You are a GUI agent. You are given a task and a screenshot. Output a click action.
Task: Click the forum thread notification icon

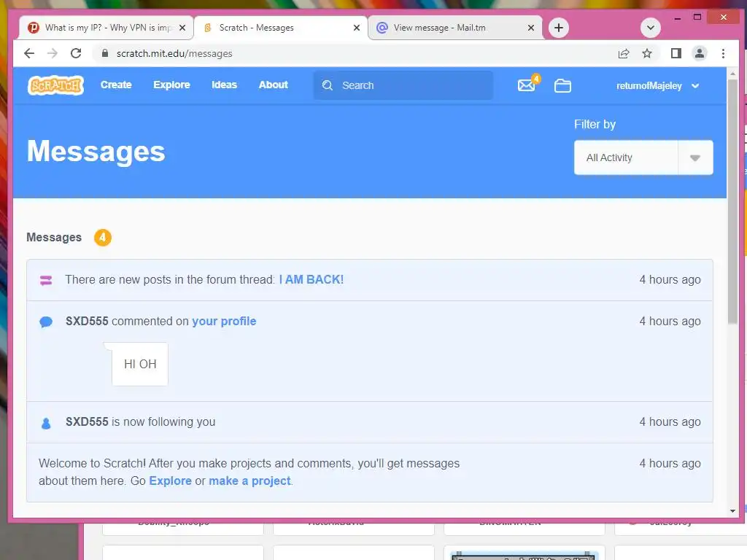pos(46,281)
